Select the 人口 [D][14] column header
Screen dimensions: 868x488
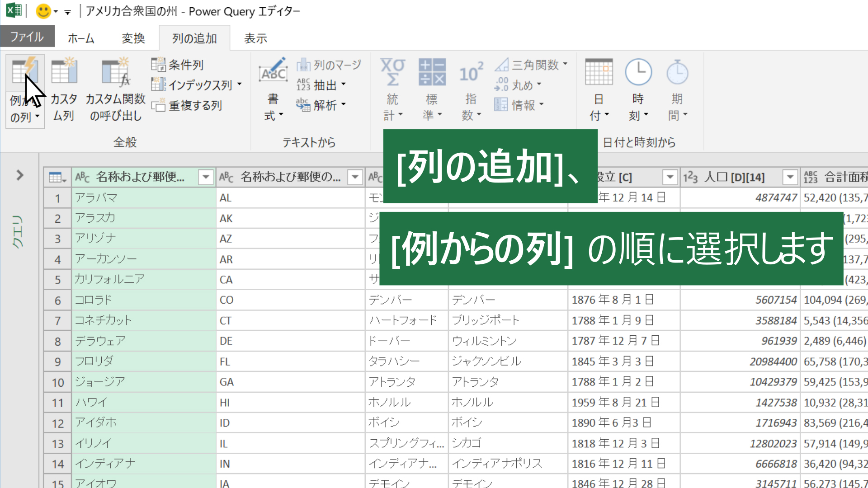point(740,177)
